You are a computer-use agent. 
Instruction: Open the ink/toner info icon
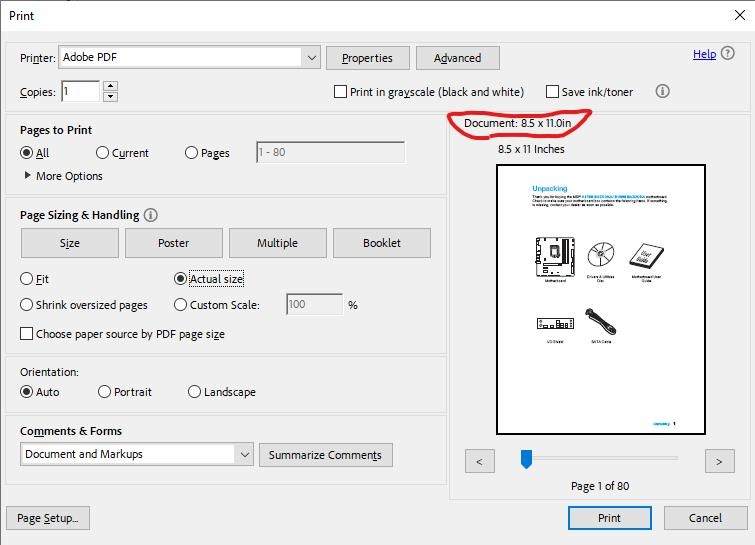click(662, 91)
